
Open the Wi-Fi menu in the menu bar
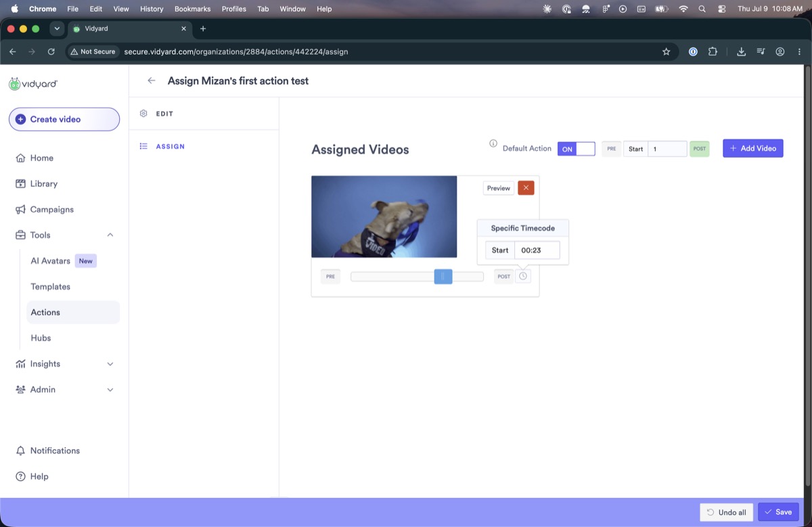point(683,9)
